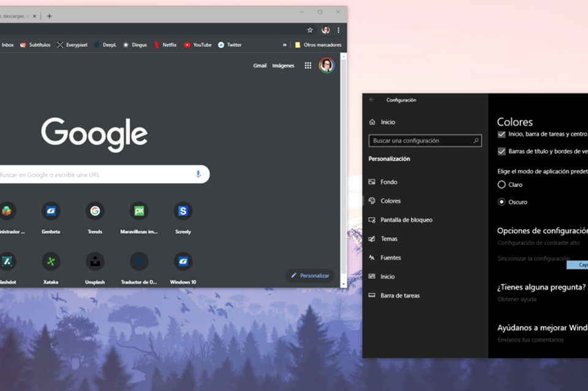Screen dimensions: 588x391
Task: Open the Google apps grid icon
Action: (308, 66)
